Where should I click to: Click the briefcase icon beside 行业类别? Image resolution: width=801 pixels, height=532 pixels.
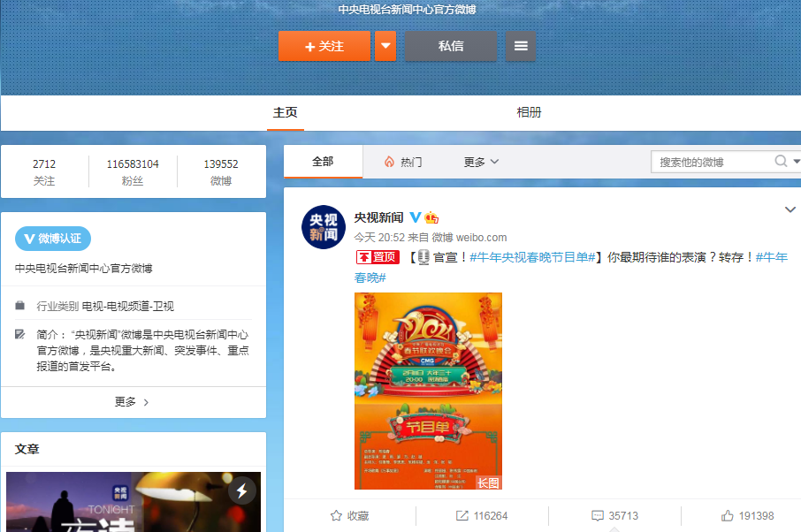click(20, 303)
